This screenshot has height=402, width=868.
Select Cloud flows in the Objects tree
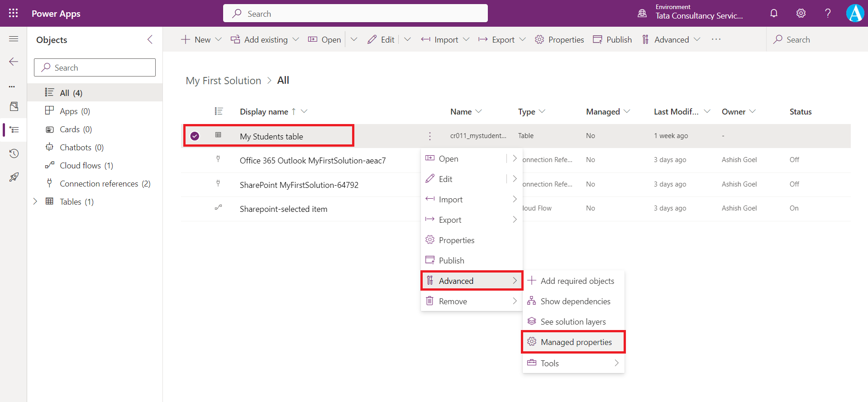tap(86, 166)
